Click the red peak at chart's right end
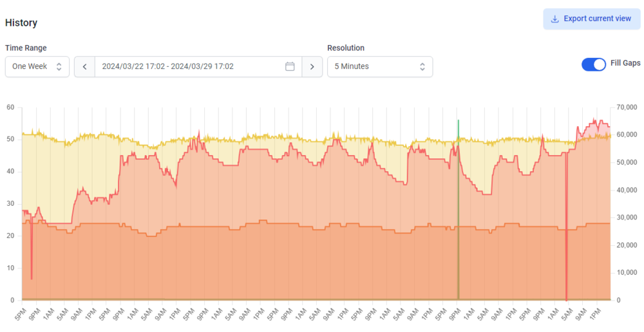The height and width of the screenshot is (332, 644). 594,120
